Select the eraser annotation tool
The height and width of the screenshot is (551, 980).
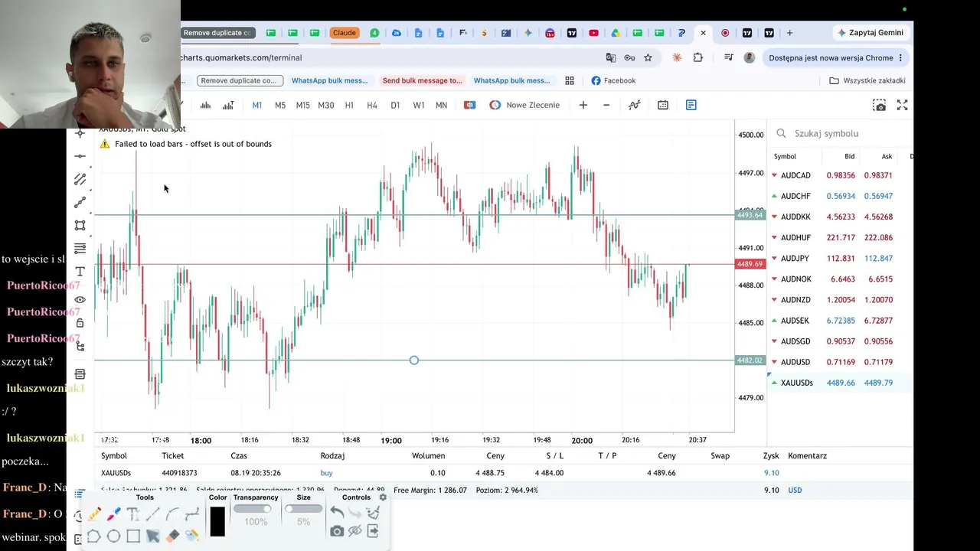(172, 536)
